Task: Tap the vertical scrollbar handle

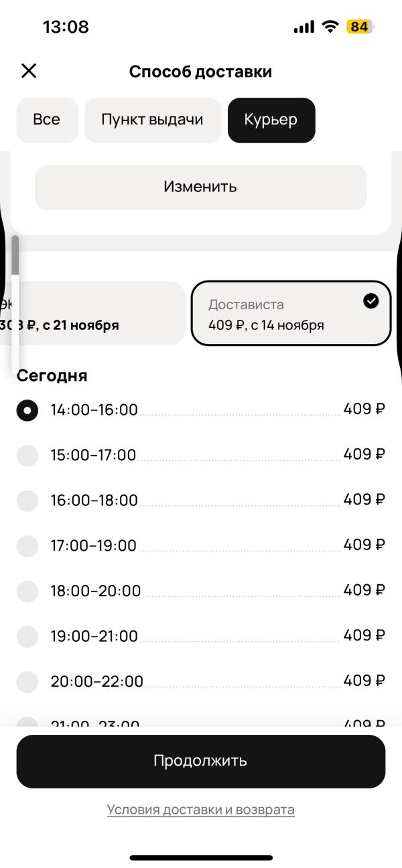Action: 15,256
